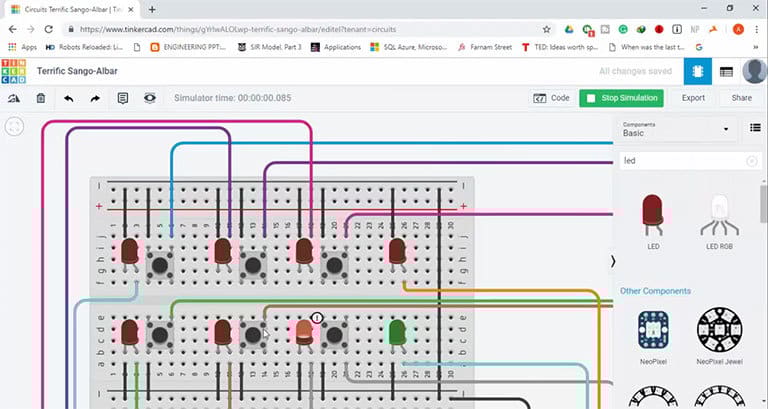Click the component search field containing led
768x409 pixels.
[680, 160]
